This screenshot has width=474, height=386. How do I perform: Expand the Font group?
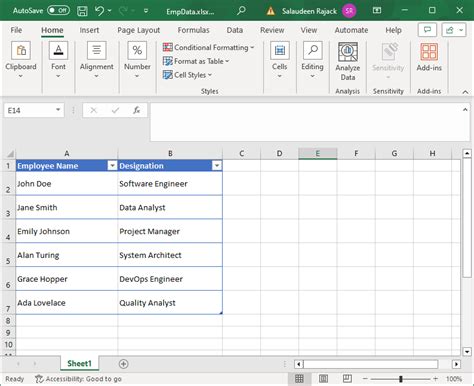coord(58,60)
